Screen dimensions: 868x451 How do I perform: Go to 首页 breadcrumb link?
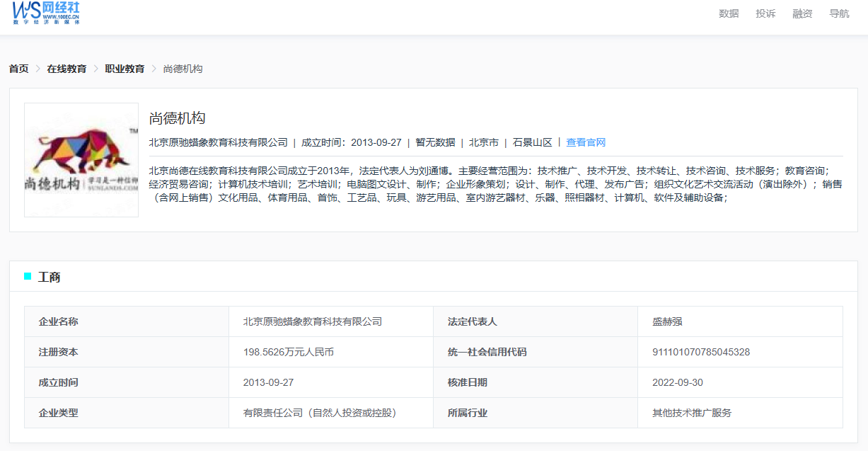19,69
